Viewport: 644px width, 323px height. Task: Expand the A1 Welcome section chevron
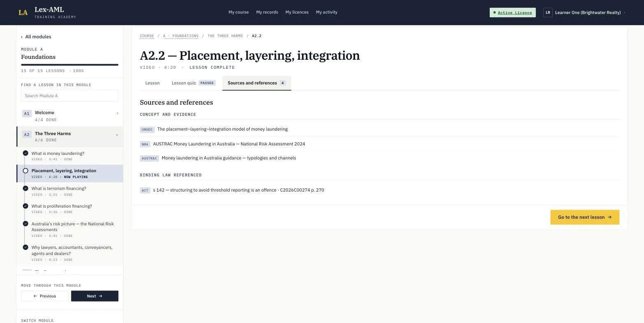tap(117, 113)
